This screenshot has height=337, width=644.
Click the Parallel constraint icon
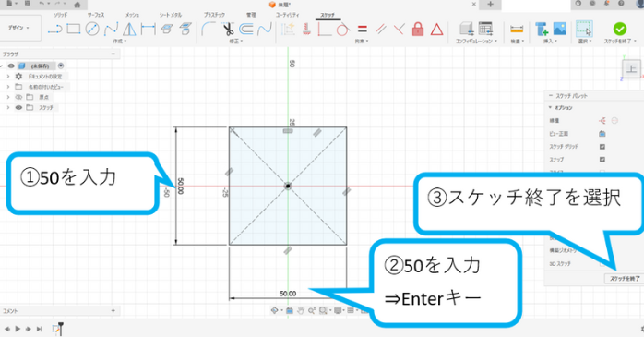(381, 30)
